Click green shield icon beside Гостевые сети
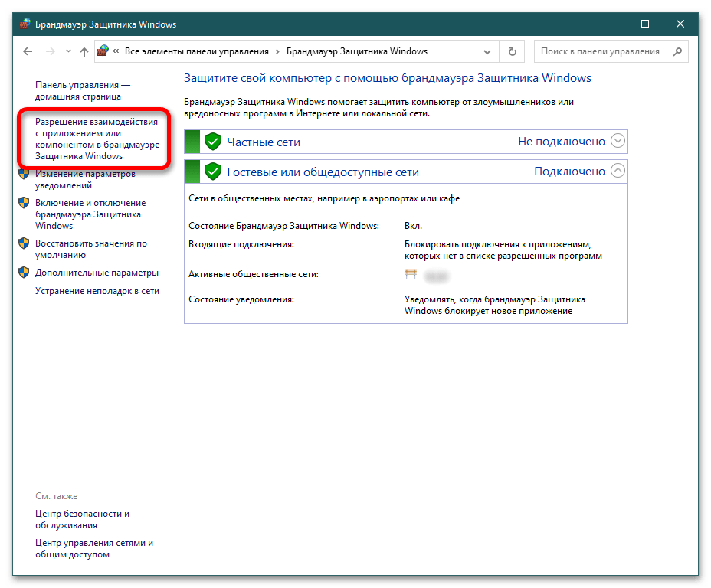The height and width of the screenshot is (588, 711). pyautogui.click(x=213, y=171)
